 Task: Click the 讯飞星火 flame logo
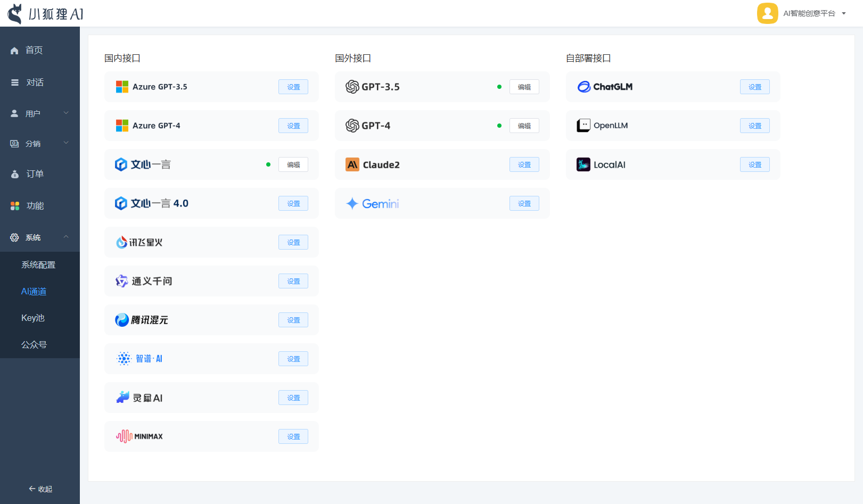pos(121,242)
